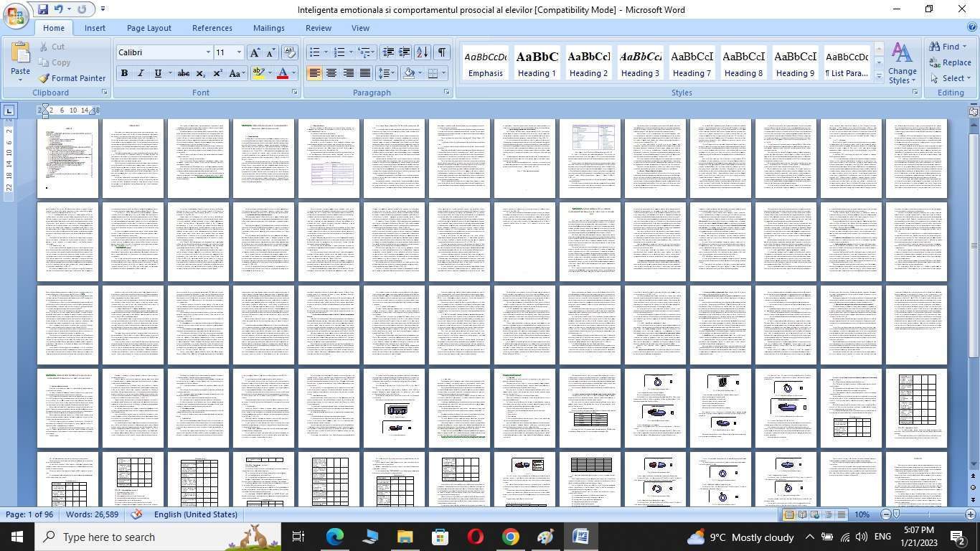Open the font name dropdown
The height and width of the screenshot is (551, 980).
click(208, 52)
